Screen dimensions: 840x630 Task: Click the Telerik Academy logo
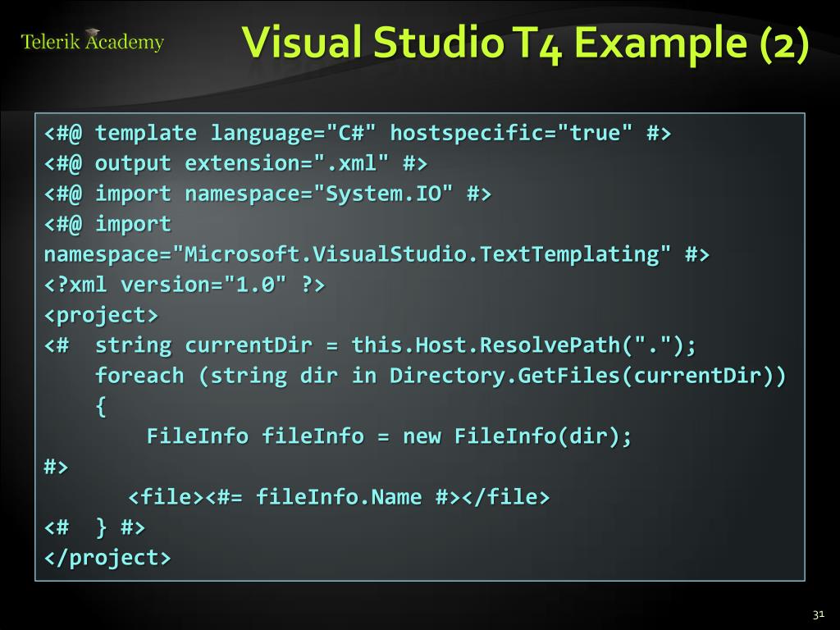point(92,40)
